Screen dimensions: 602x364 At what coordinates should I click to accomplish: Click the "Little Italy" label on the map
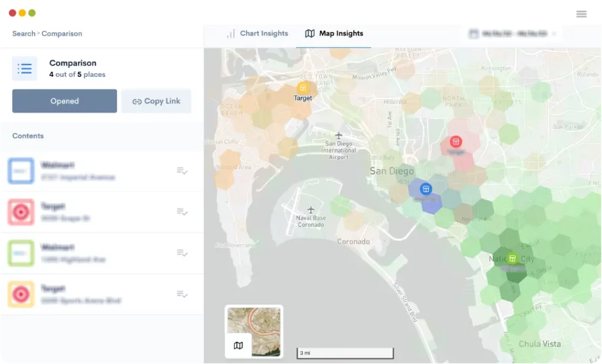click(381, 158)
